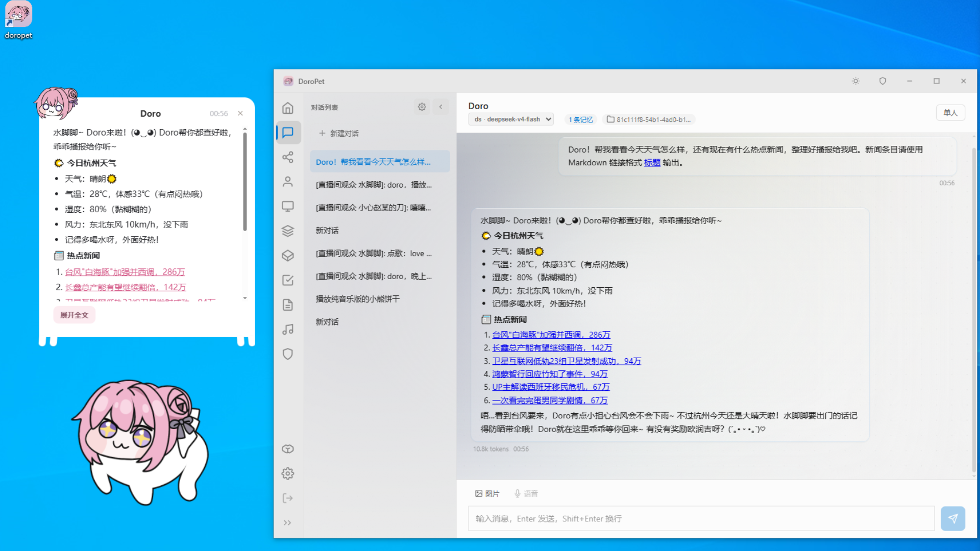Click the shield icon in the title bar
Viewport: 980px width, 551px height.
(883, 81)
